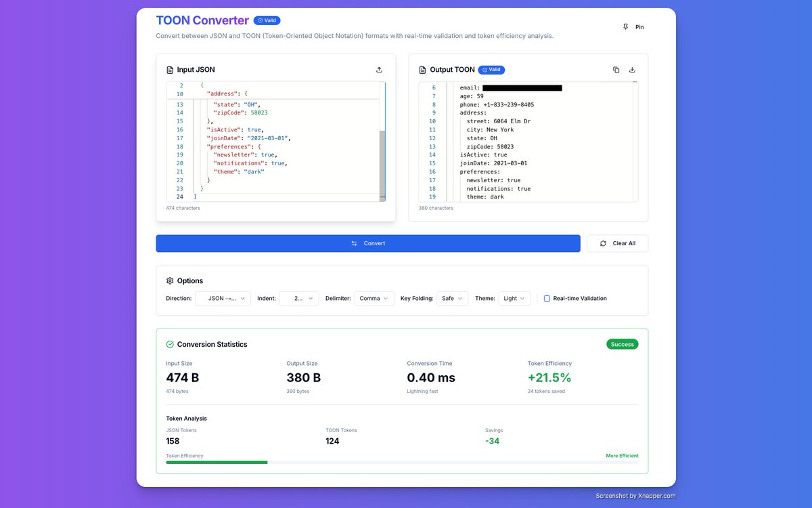Viewport: 812px width, 508px height.
Task: Click the "474 characters" count label
Action: pyautogui.click(x=183, y=208)
